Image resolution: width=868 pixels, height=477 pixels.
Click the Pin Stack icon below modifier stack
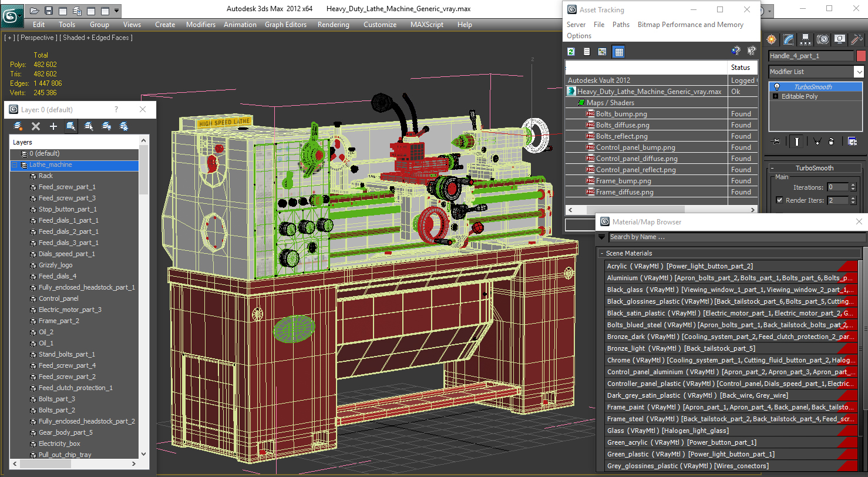776,142
